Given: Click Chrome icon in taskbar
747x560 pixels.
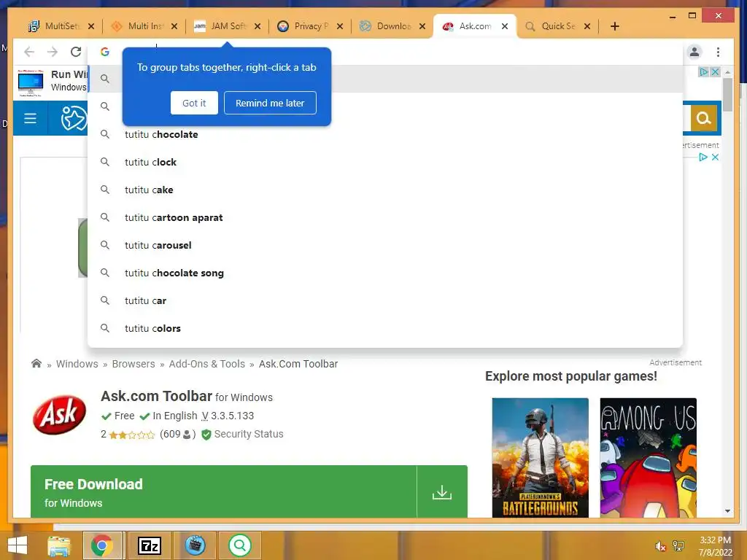Looking at the screenshot, I should tap(102, 545).
